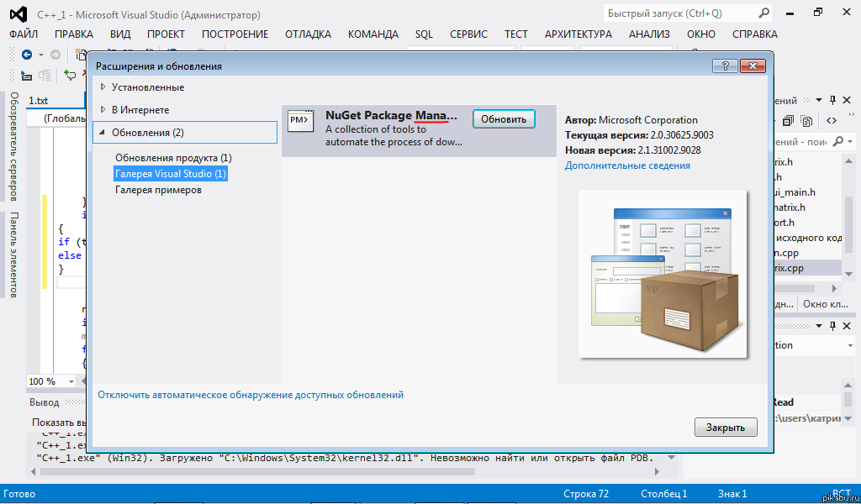This screenshot has width=861, height=504.
Task: Click the NuGet Package Manager PM icon
Action: pos(300,121)
